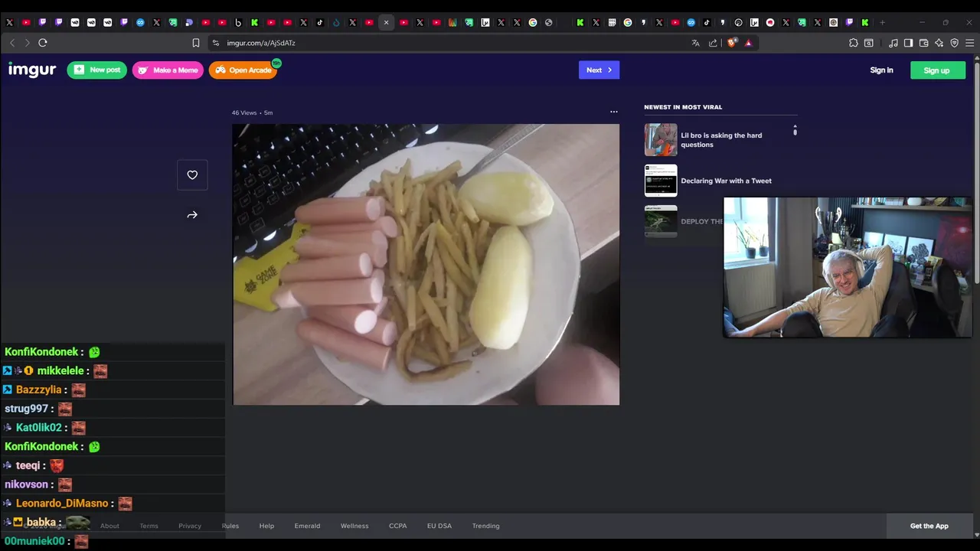Open the Brave Wallet icon

923,43
